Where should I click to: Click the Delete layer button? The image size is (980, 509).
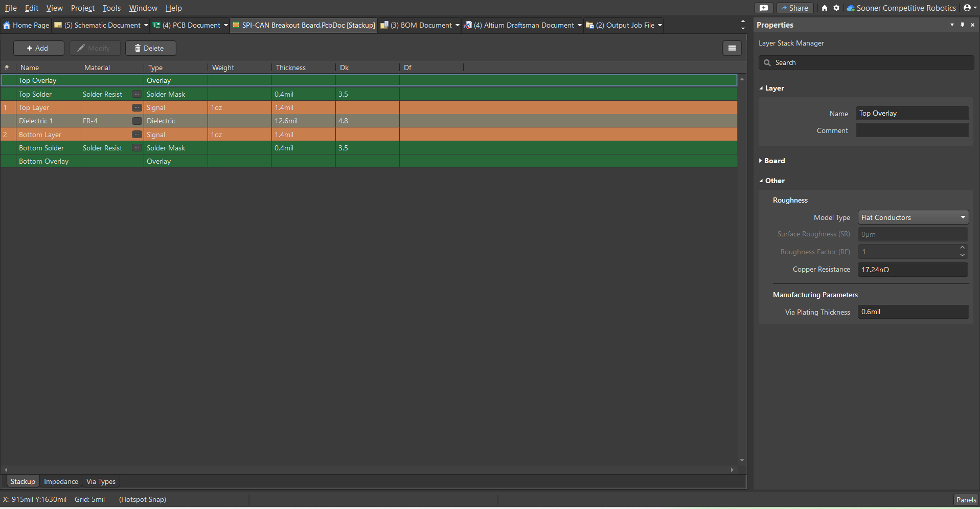click(x=150, y=48)
